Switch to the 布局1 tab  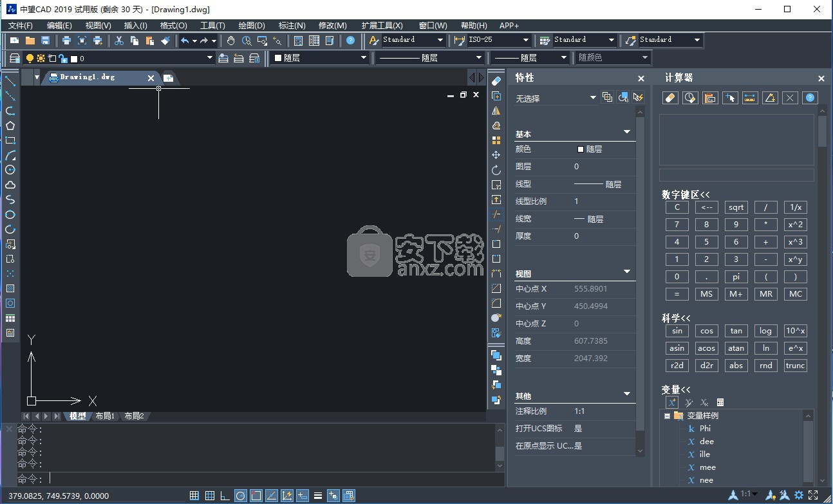[x=105, y=416]
